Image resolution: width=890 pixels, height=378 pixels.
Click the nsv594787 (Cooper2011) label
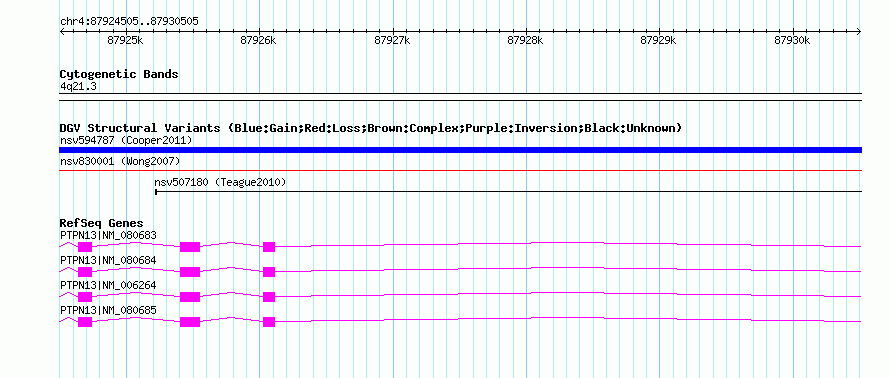pyautogui.click(x=126, y=140)
